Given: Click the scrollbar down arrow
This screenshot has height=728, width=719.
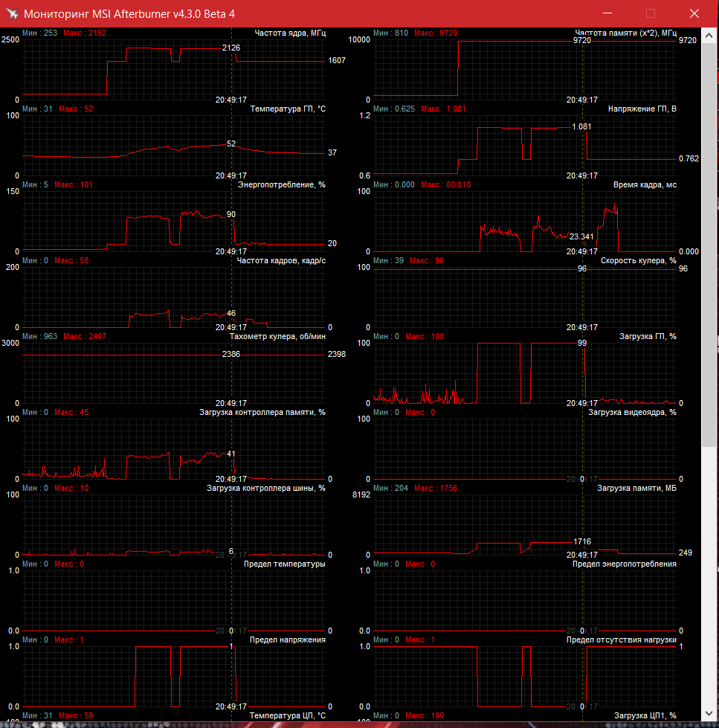Looking at the screenshot, I should (x=709, y=713).
